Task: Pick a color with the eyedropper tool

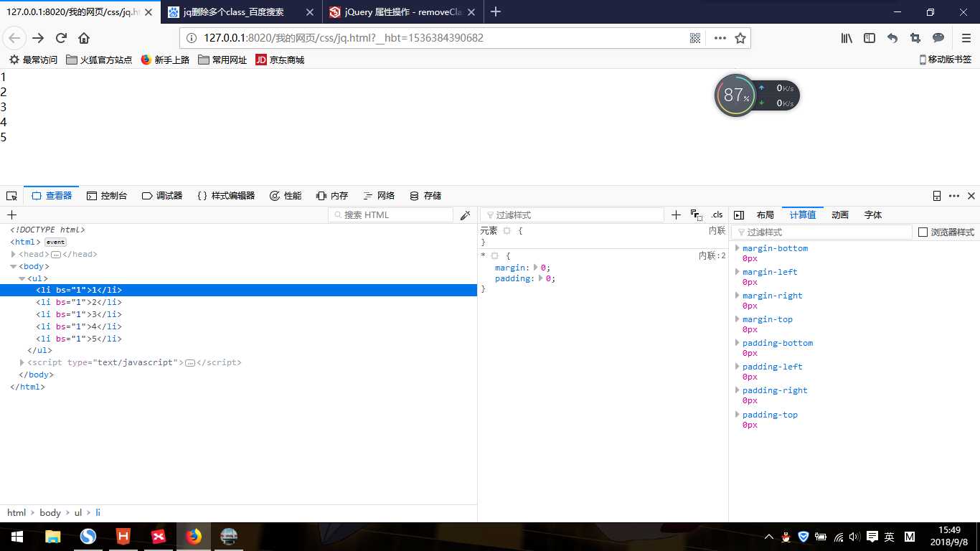Action: (x=465, y=215)
